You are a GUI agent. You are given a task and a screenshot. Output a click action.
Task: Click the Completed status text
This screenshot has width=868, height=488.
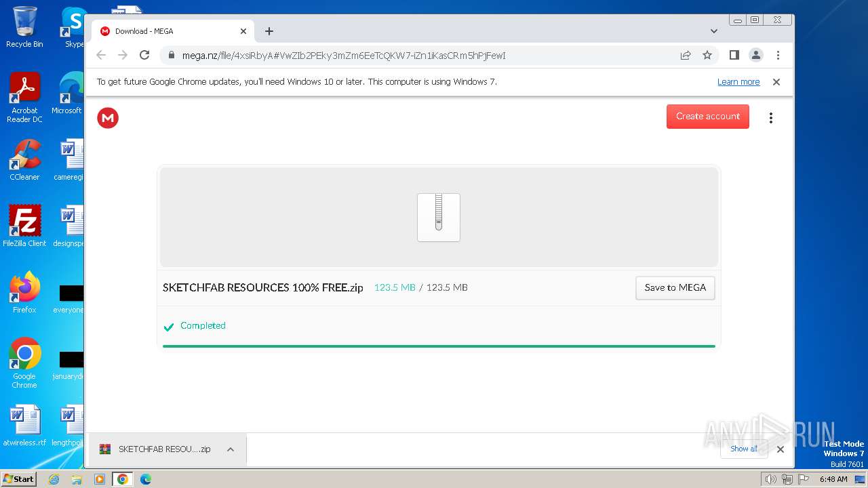point(203,326)
